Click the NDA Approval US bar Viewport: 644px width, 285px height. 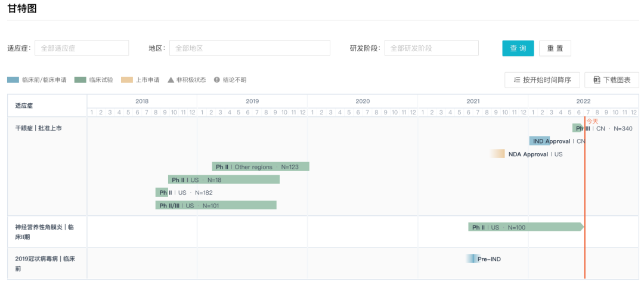pyautogui.click(x=498, y=154)
